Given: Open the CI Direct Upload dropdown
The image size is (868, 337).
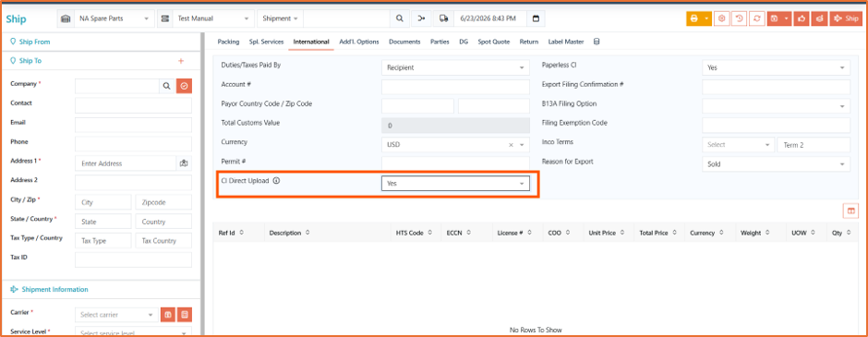Looking at the screenshot, I should click(455, 183).
